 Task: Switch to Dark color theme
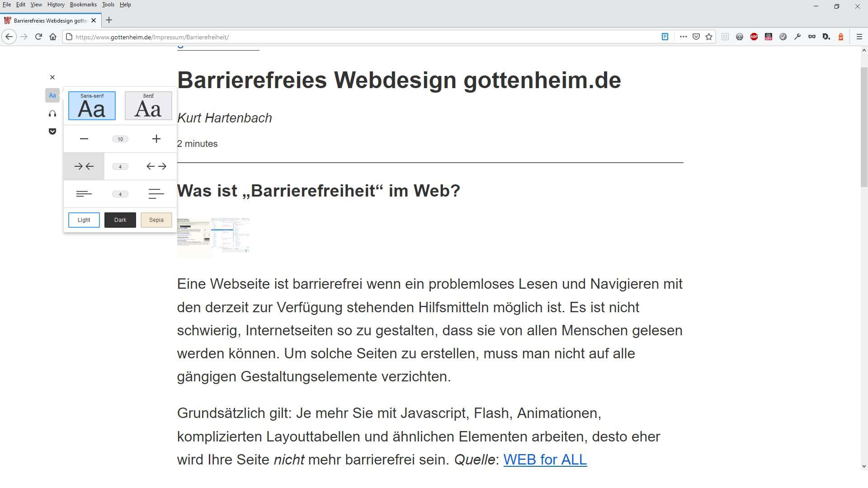pos(120,220)
